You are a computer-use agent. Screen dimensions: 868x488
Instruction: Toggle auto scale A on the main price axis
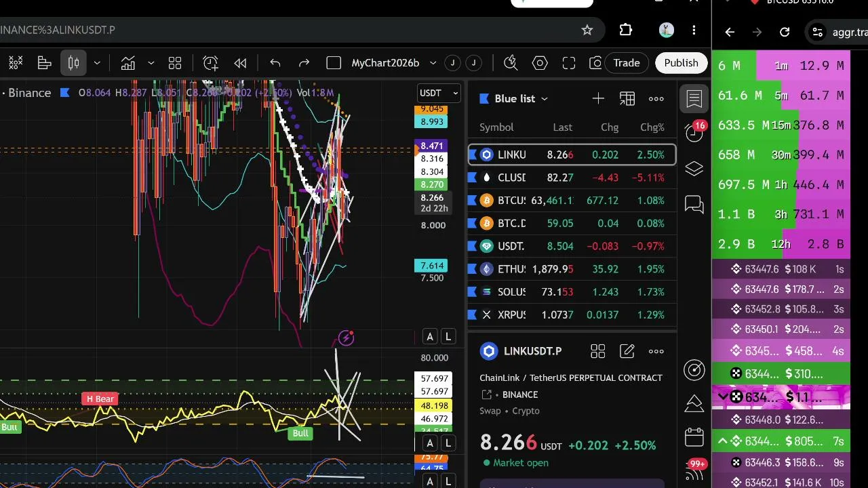pyautogui.click(x=430, y=337)
